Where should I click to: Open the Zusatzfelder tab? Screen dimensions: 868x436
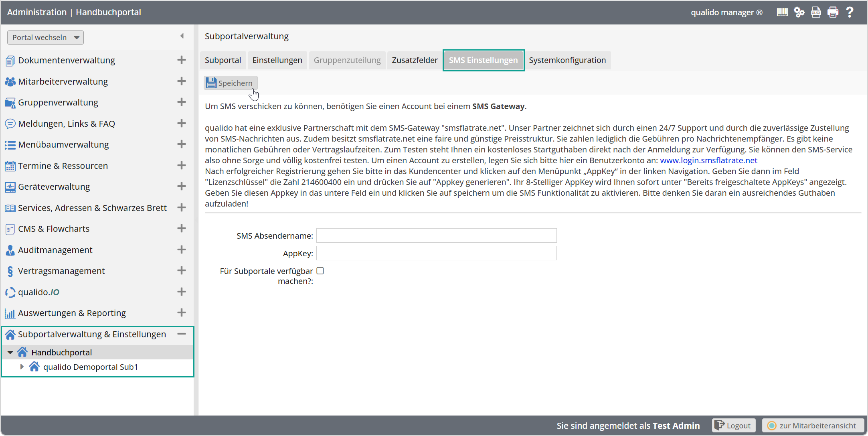[x=415, y=60]
